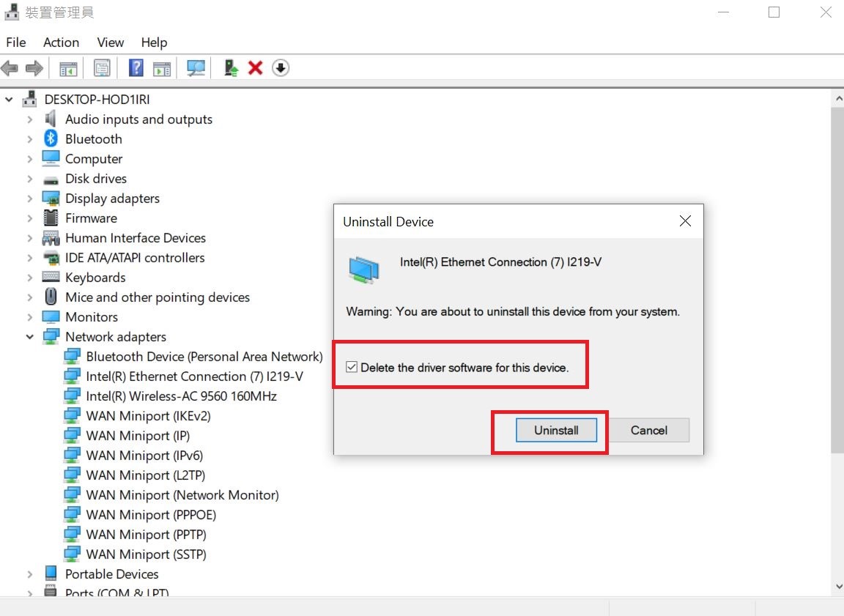
Task: Click the Bluetooth category icon
Action: [51, 138]
